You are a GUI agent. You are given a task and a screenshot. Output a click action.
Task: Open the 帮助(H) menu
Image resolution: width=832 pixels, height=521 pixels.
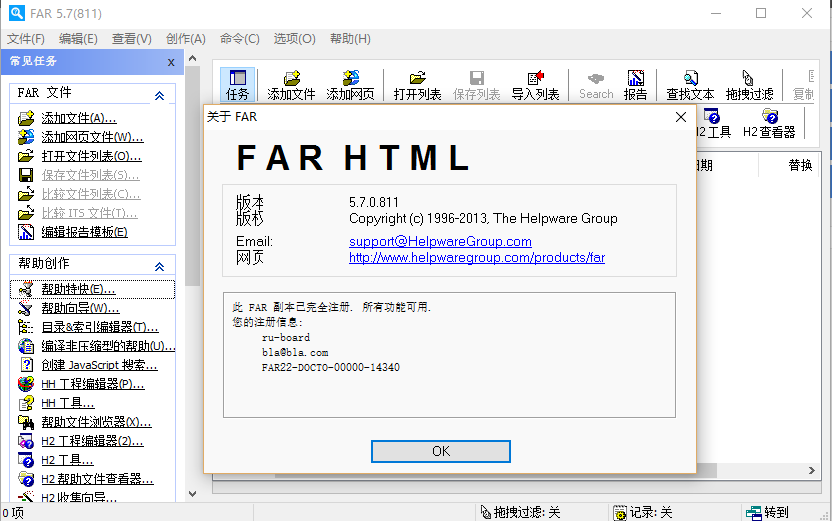[x=349, y=39]
